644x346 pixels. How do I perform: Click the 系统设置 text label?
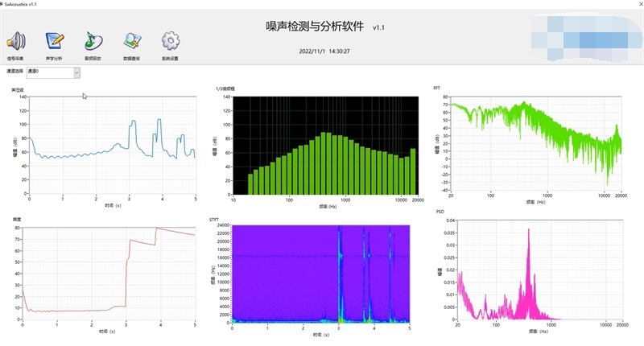pyautogui.click(x=170, y=59)
